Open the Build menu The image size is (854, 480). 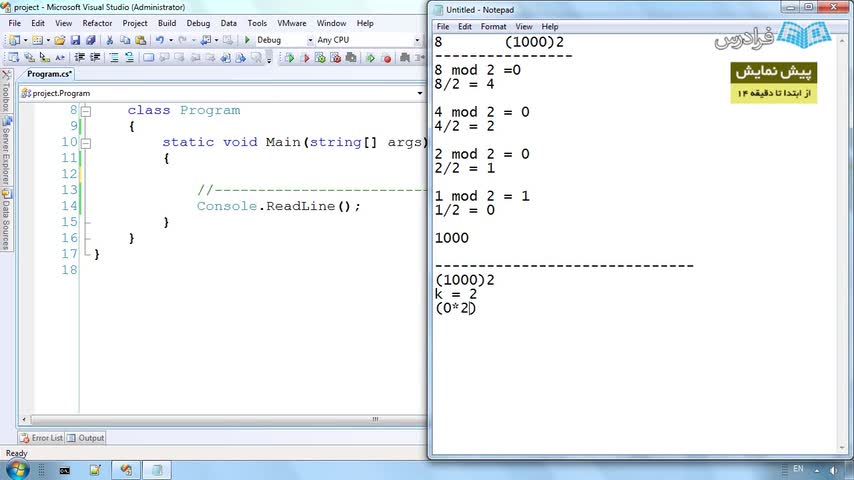pos(167,23)
